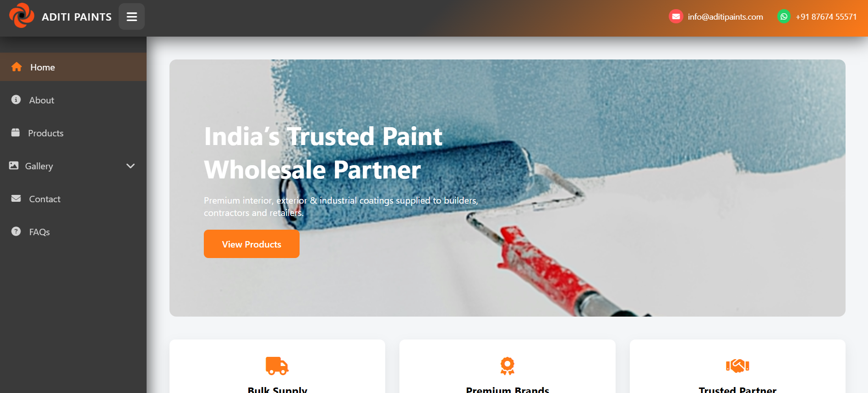
Task: Open the Products menu item
Action: pos(73,133)
